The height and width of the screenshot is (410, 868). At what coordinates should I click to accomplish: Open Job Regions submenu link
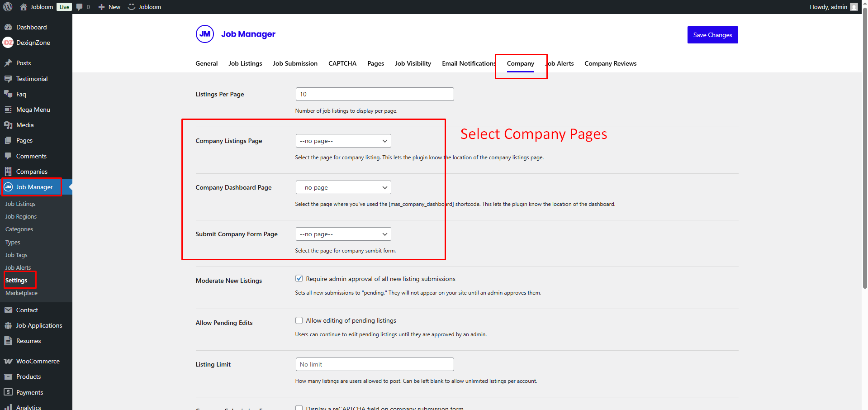point(21,217)
